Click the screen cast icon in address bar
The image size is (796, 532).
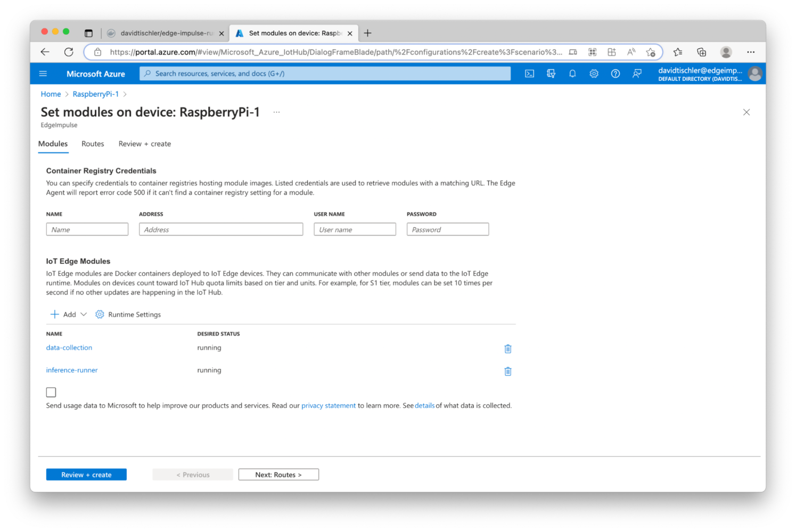(x=573, y=52)
